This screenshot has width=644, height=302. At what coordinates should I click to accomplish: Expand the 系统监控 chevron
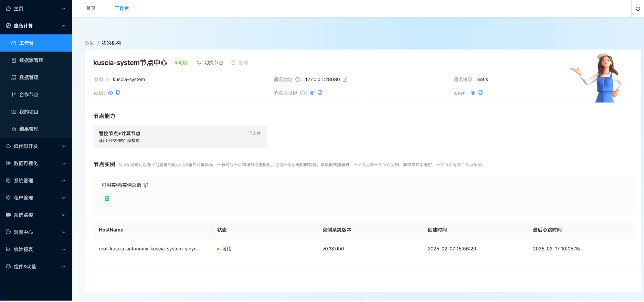pyautogui.click(x=64, y=215)
